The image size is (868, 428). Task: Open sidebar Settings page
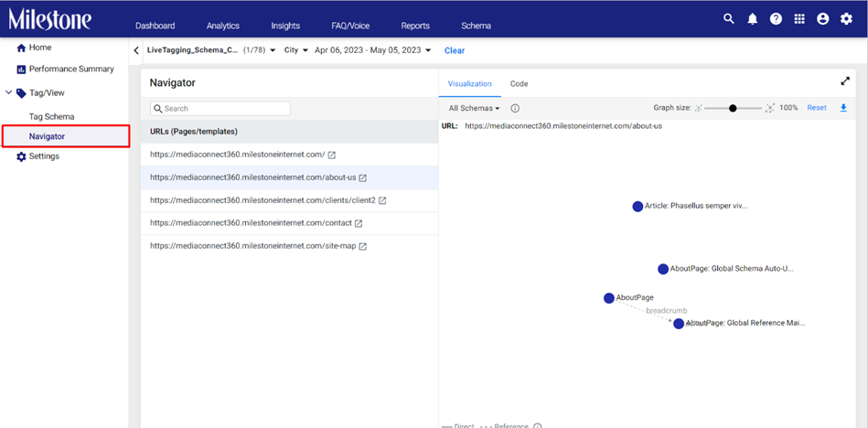click(44, 156)
